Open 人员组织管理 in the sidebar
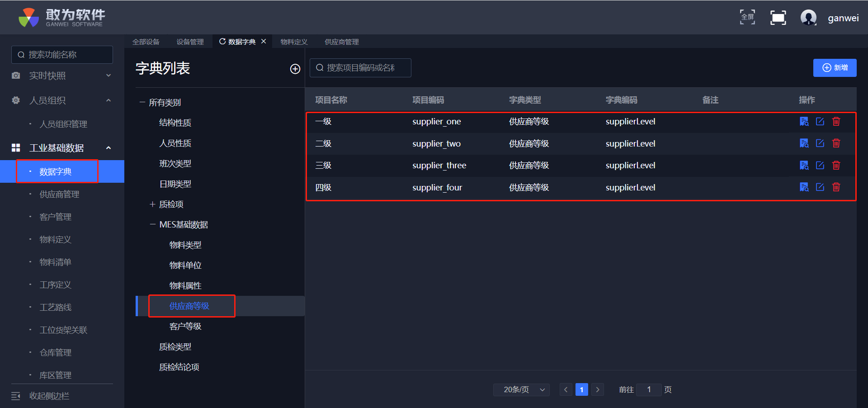 point(63,124)
